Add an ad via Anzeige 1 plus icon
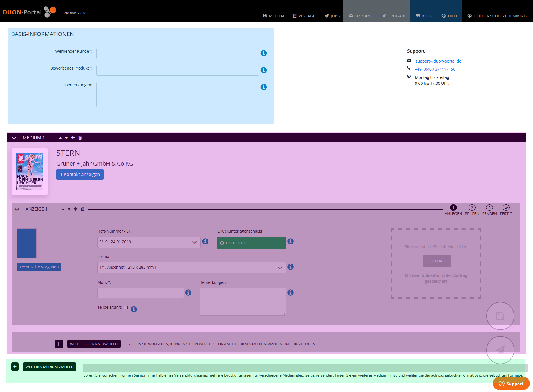Screen dimensions: 533x392 click(76, 209)
